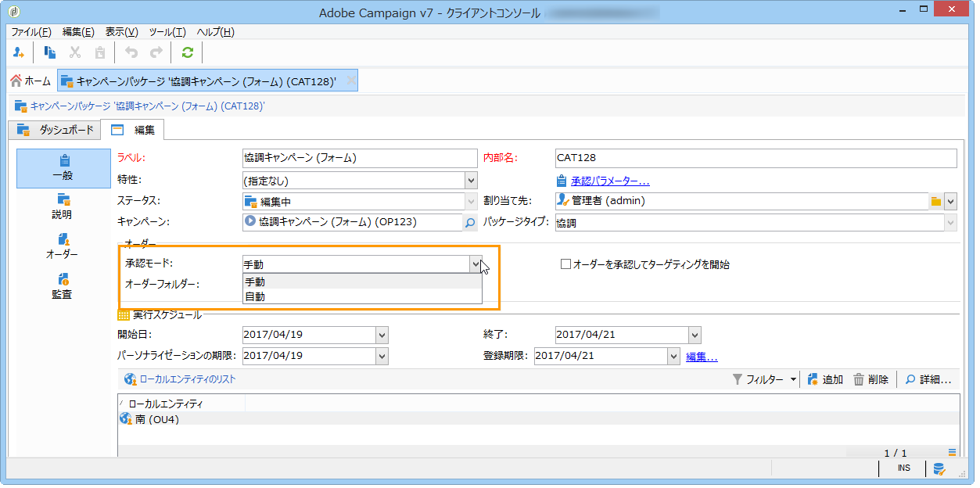Viewport: 980px width, 488px height.
Task: Click the list options icon near 1 / 1
Action: [953, 453]
